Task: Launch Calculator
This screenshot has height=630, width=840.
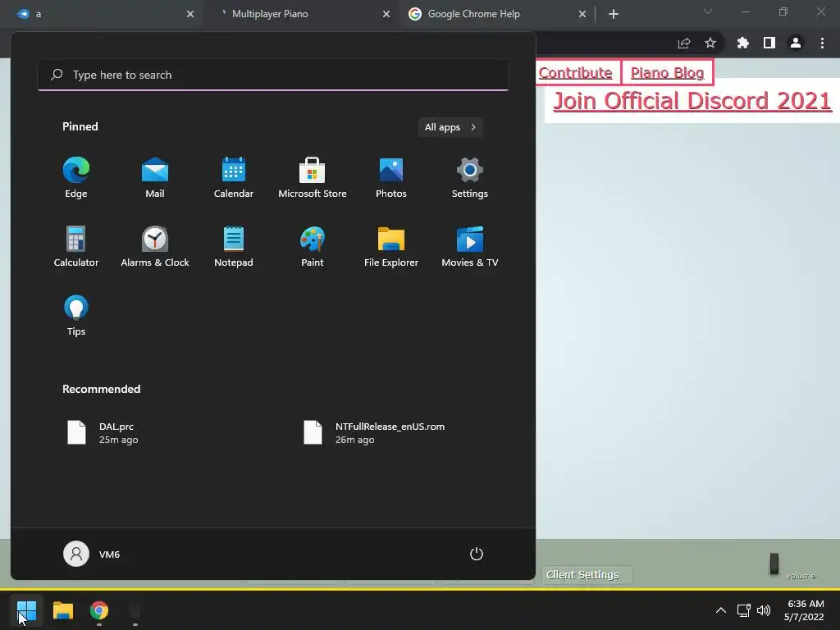Action: tap(76, 246)
